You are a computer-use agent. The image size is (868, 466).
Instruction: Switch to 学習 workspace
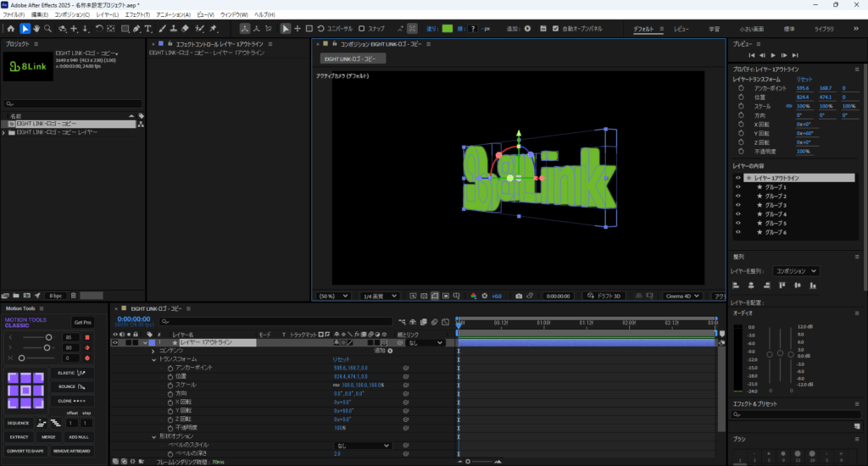(x=714, y=29)
